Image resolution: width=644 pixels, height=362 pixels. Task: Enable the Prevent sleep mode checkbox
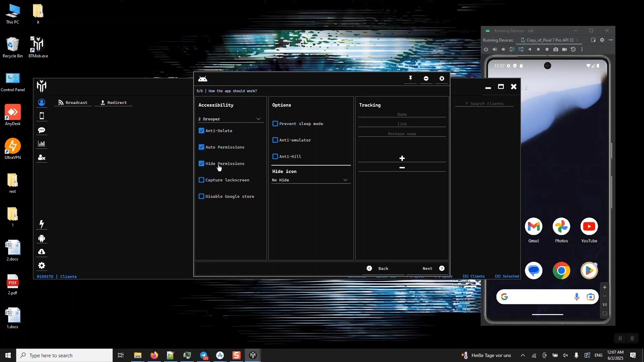pos(275,124)
